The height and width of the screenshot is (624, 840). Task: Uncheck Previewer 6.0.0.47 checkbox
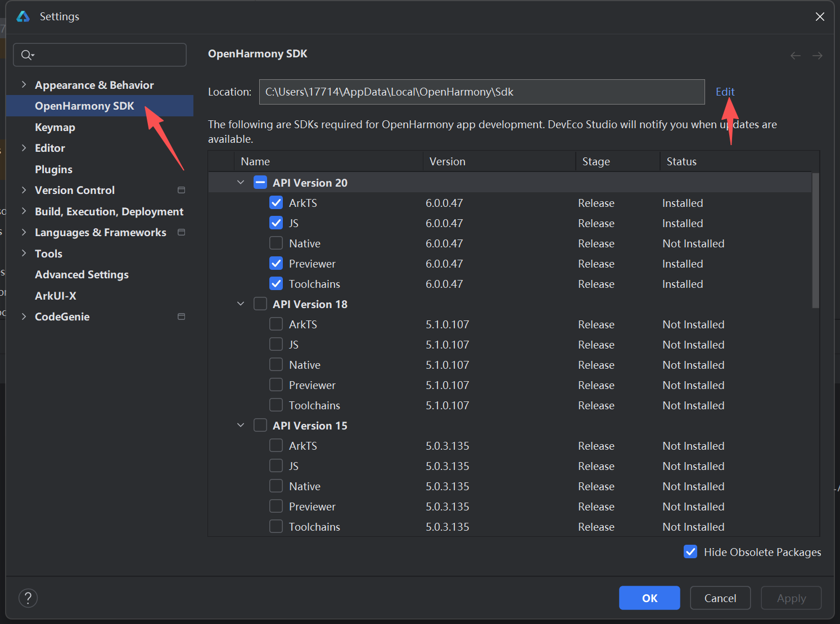pos(276,264)
